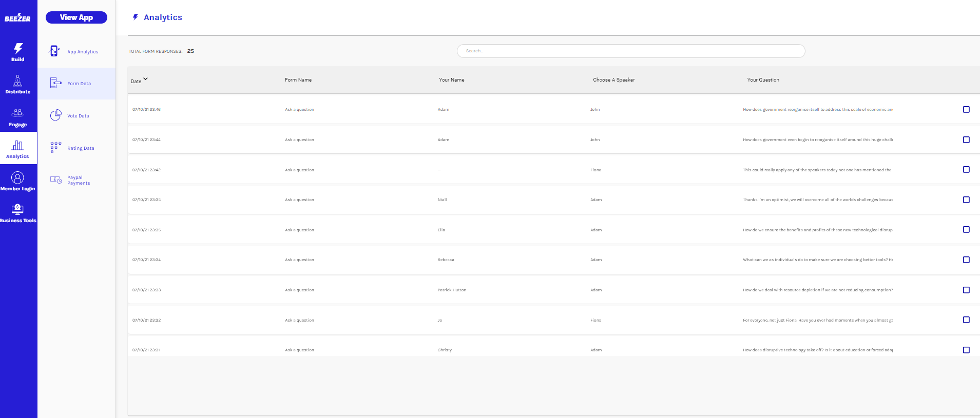Click the Beezer logo
Image resolution: width=980 pixels, height=418 pixels.
coord(18,18)
